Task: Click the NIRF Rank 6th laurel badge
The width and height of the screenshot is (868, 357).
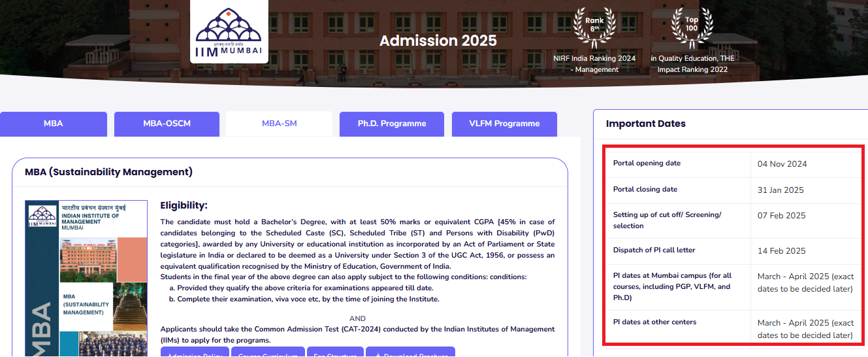Action: (594, 27)
